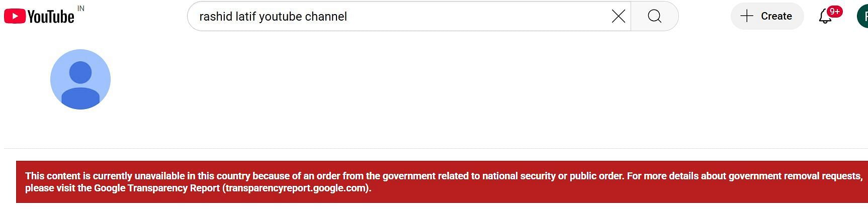Screen dimensions: 868x215
Task: Click the transparencyreport.google.com address text
Action: 296,188
